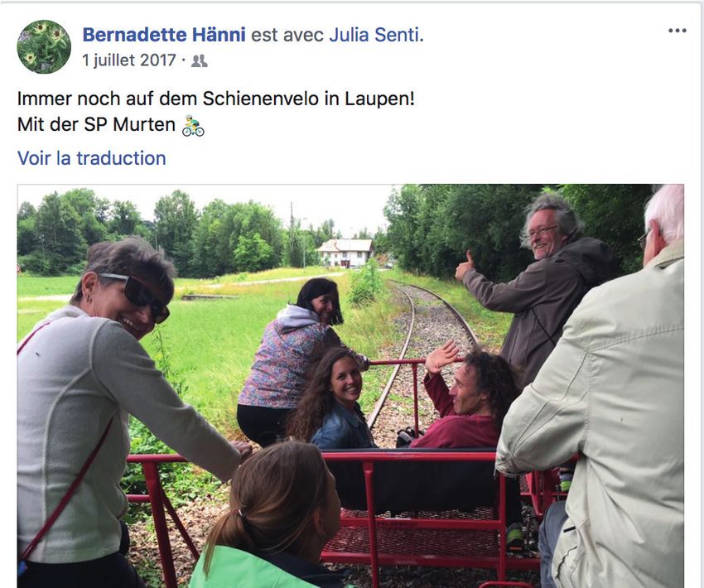Click the post text mentioning Schienenvelo in Laupen
Image resolution: width=704 pixels, height=588 pixels.
coord(215,99)
